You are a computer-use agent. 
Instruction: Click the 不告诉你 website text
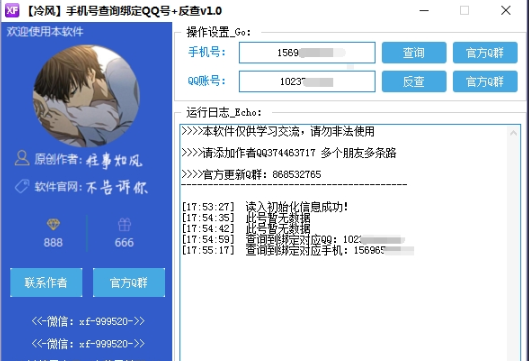[x=117, y=187]
